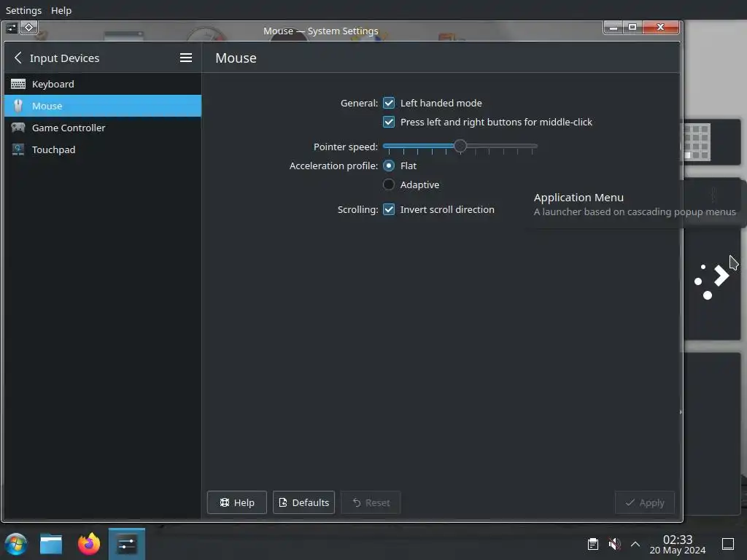Image resolution: width=747 pixels, height=560 pixels.
Task: Click the show desktop icon
Action: click(728, 544)
